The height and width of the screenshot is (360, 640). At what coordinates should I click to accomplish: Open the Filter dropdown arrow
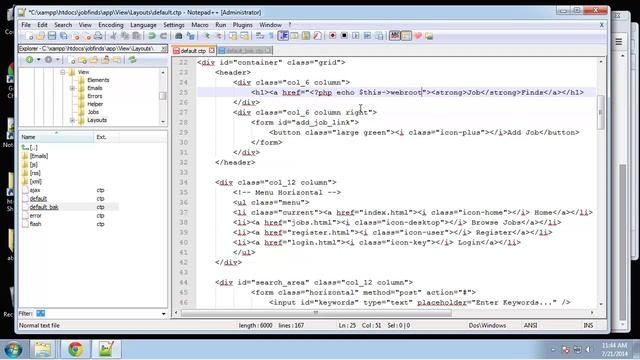click(x=164, y=314)
